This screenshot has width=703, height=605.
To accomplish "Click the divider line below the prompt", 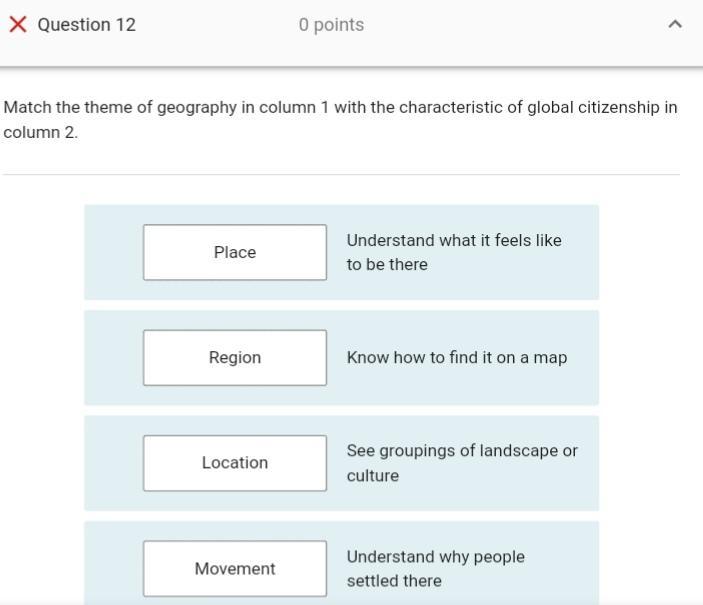I will 341,175.
